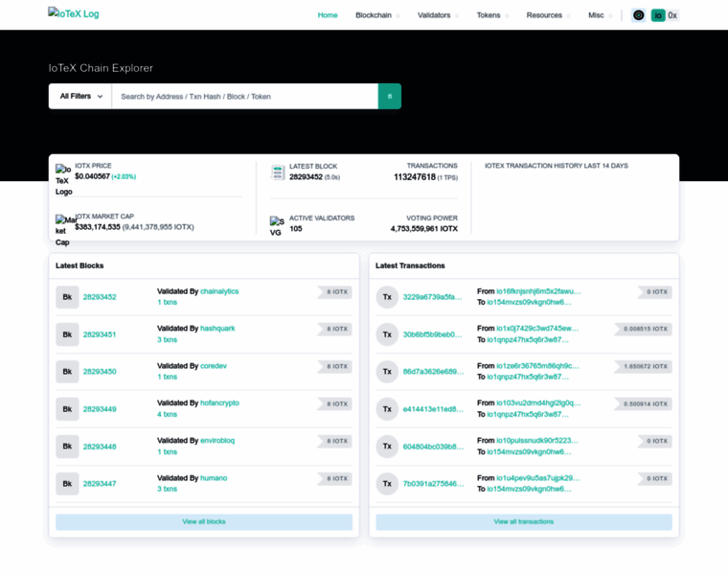The image size is (728, 575).
Task: Click View all transactions button
Action: 524,522
